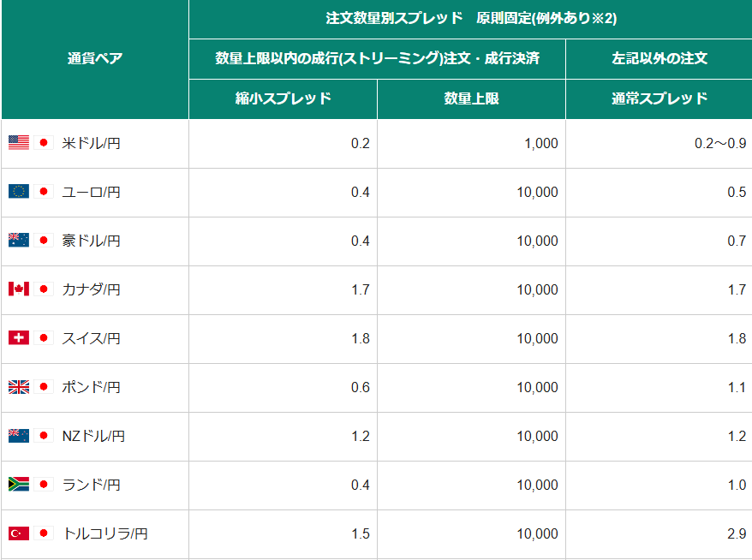This screenshot has width=752, height=560.
Task: Click the 数量上限 column header
Action: 471,98
